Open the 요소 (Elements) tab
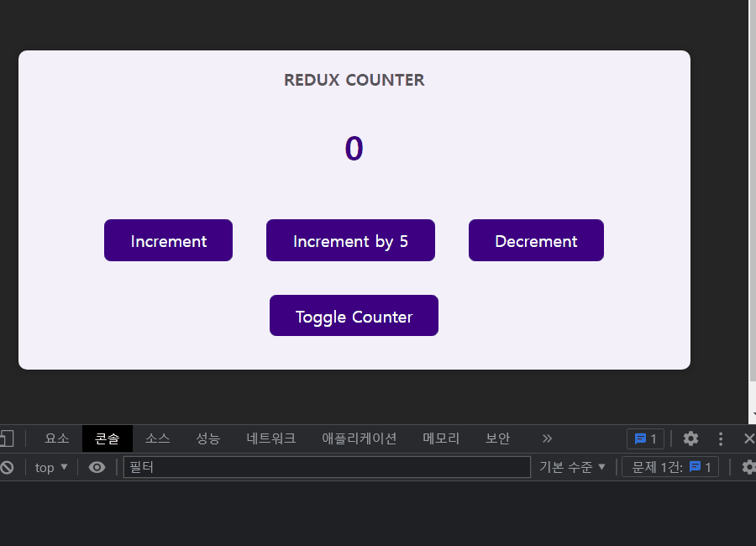This screenshot has height=546, width=756. coord(57,438)
